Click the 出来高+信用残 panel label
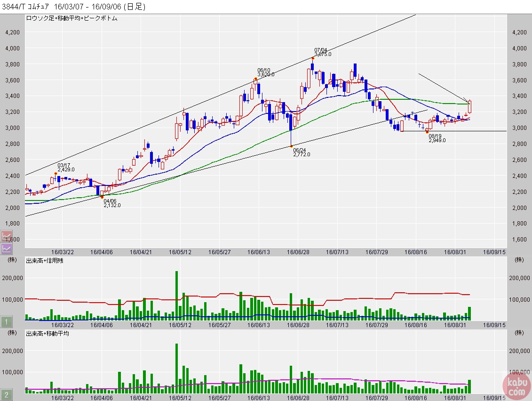Viewport: 532px width, 401px height. pyautogui.click(x=44, y=260)
